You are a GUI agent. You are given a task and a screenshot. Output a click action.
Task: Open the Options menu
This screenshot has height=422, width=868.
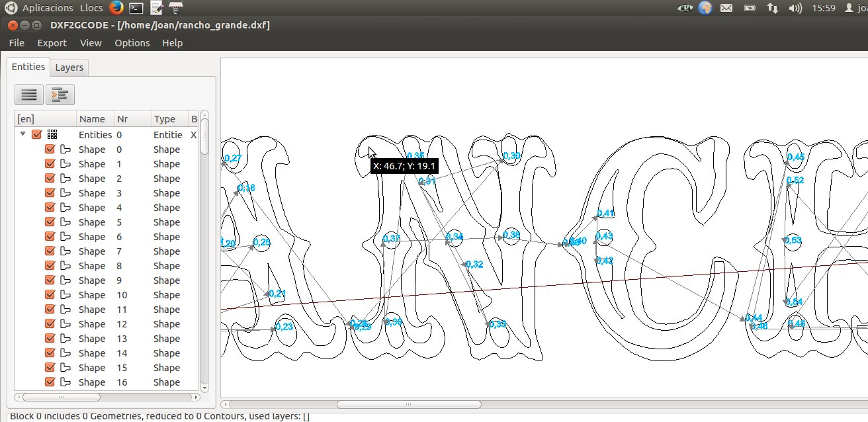[x=132, y=43]
